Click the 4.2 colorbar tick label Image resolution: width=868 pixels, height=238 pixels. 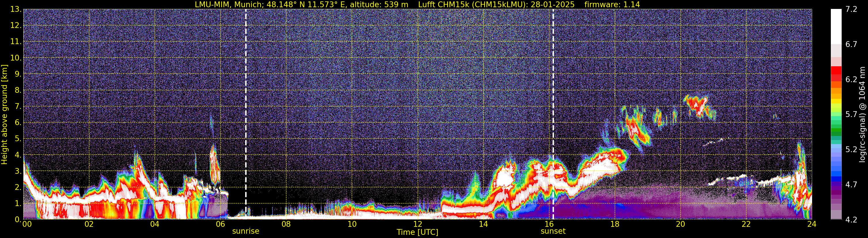tap(851, 220)
